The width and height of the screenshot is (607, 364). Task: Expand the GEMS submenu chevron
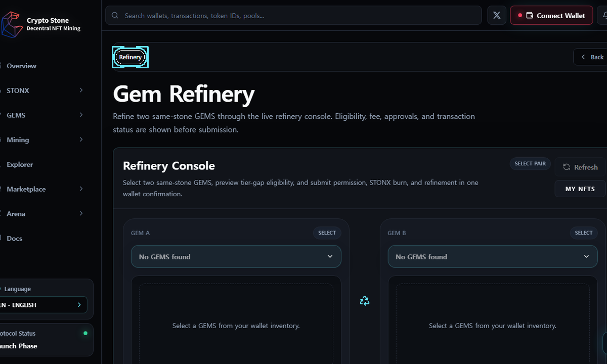click(x=81, y=115)
